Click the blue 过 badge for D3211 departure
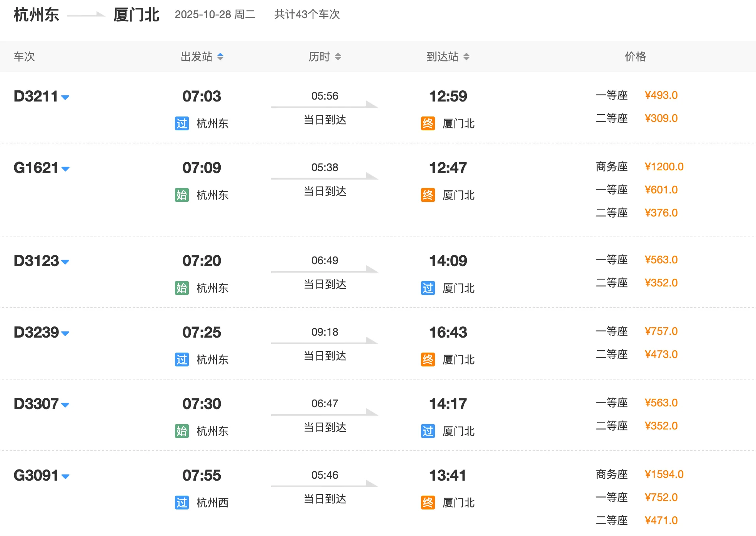Image resolution: width=756 pixels, height=536 pixels. pos(182,123)
